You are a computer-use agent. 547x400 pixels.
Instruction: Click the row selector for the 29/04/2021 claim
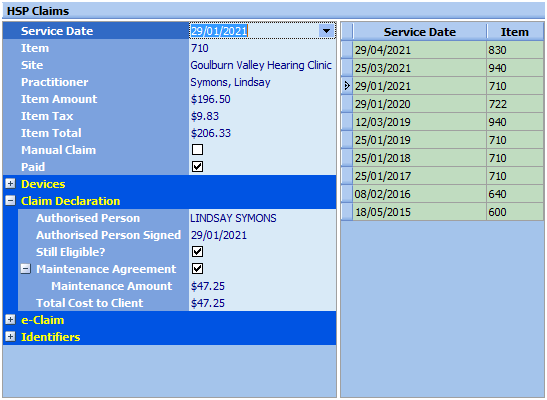347,50
